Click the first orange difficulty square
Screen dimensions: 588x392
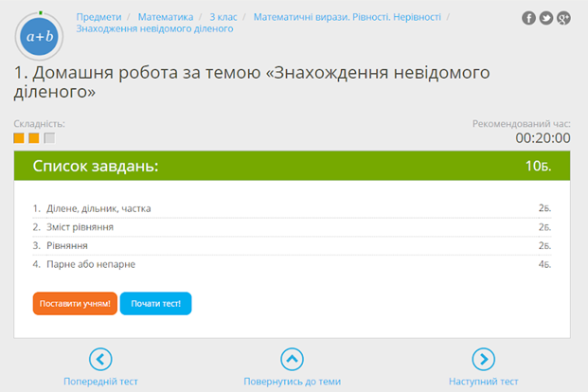click(19, 138)
